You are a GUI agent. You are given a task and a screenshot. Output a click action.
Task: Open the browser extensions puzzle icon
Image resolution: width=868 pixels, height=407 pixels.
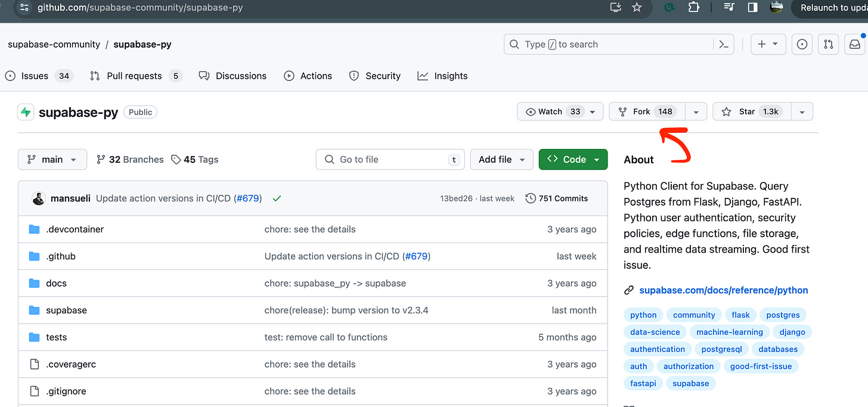click(693, 8)
